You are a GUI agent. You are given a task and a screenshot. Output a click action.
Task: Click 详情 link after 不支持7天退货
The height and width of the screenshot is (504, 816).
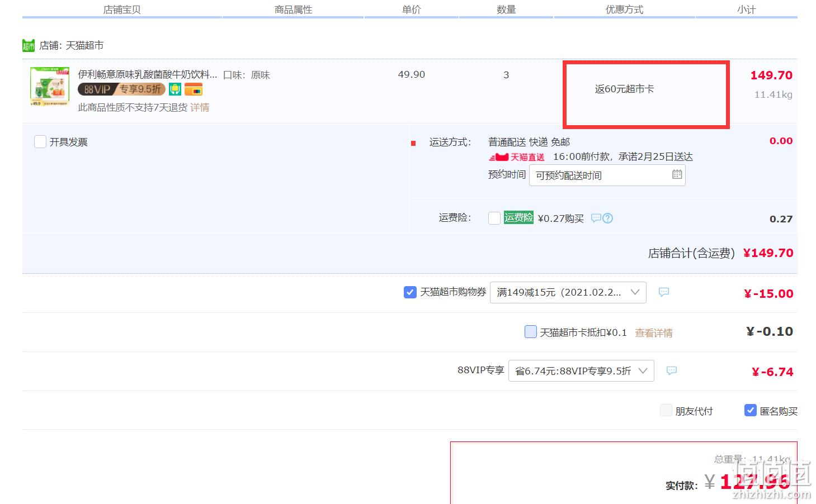point(200,107)
